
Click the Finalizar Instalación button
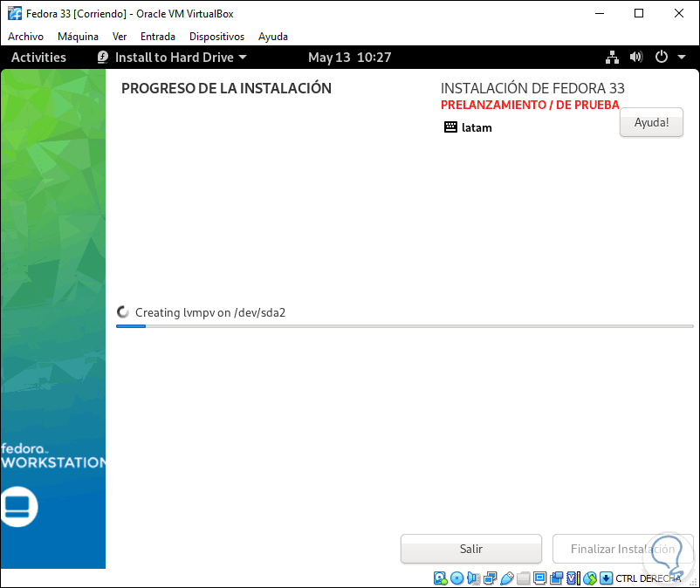point(622,549)
